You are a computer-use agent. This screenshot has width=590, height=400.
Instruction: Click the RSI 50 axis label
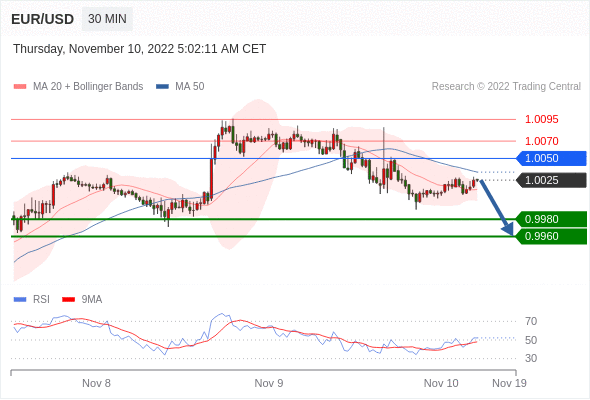[531, 340]
